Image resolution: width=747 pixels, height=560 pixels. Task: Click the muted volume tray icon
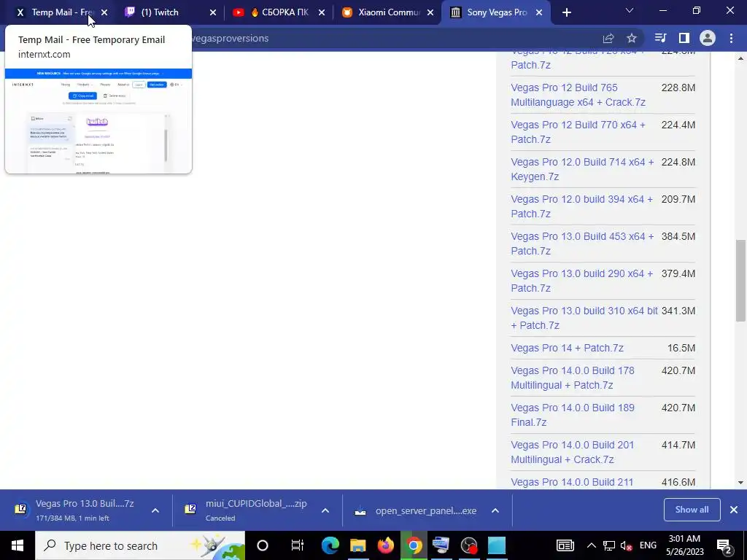627,545
